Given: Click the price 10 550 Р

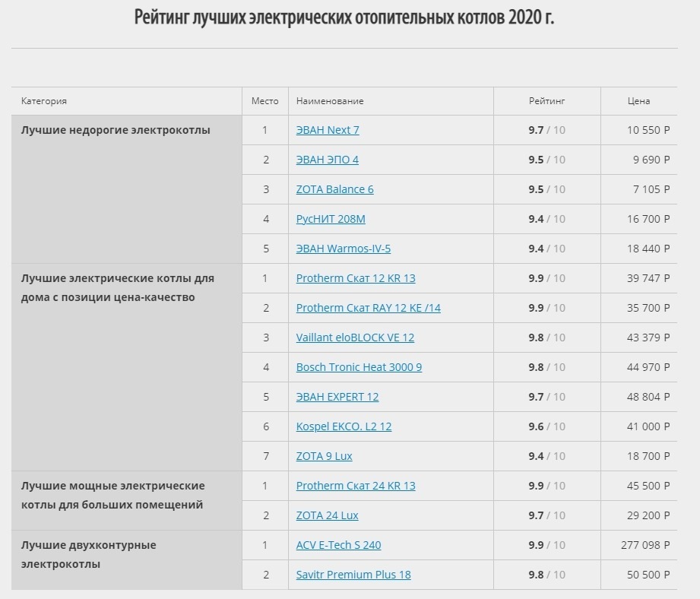Looking at the screenshot, I should tap(648, 130).
